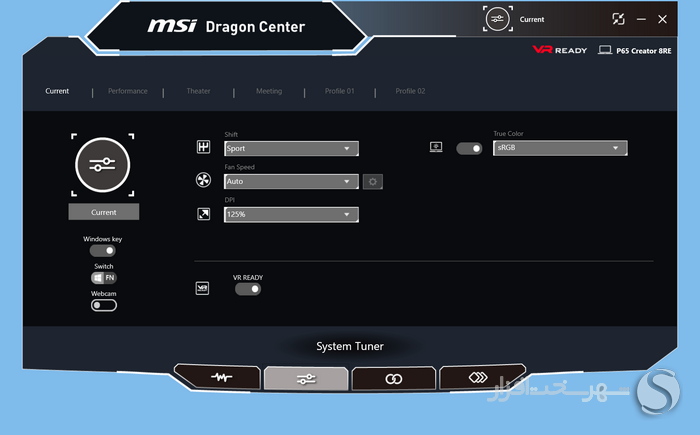Click the Fan Speed fan icon
The height and width of the screenshot is (435, 700).
pos(204,180)
